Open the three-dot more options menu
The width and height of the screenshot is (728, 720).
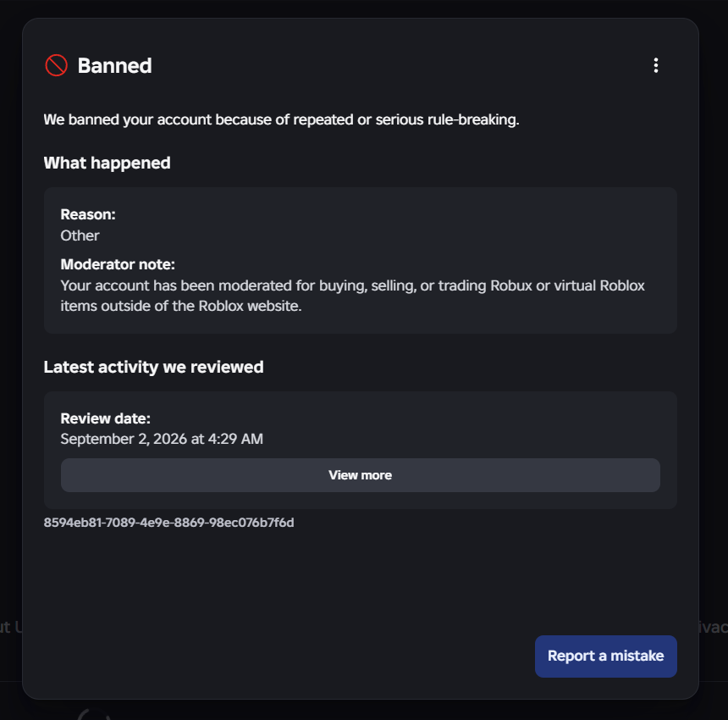click(x=655, y=65)
